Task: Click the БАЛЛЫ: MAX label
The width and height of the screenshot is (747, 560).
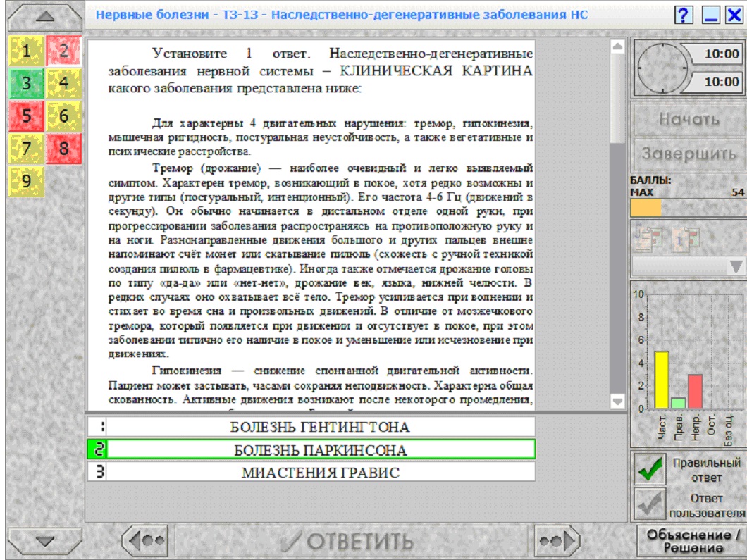Action: coord(650,186)
